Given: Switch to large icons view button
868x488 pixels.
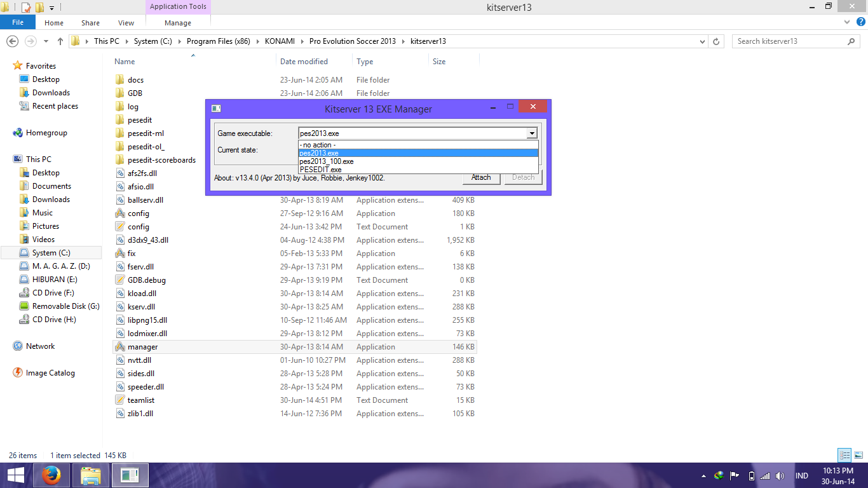Looking at the screenshot, I should [x=858, y=455].
